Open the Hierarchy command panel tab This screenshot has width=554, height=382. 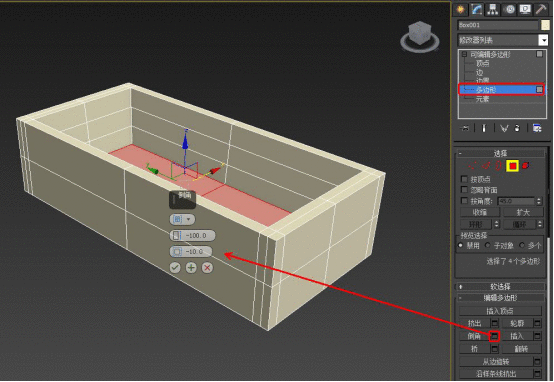click(493, 10)
